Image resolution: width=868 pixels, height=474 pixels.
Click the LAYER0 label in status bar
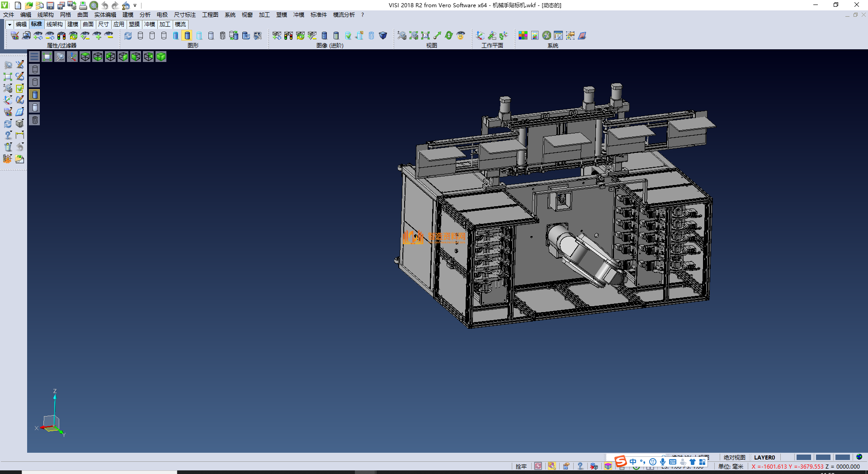(x=764, y=457)
